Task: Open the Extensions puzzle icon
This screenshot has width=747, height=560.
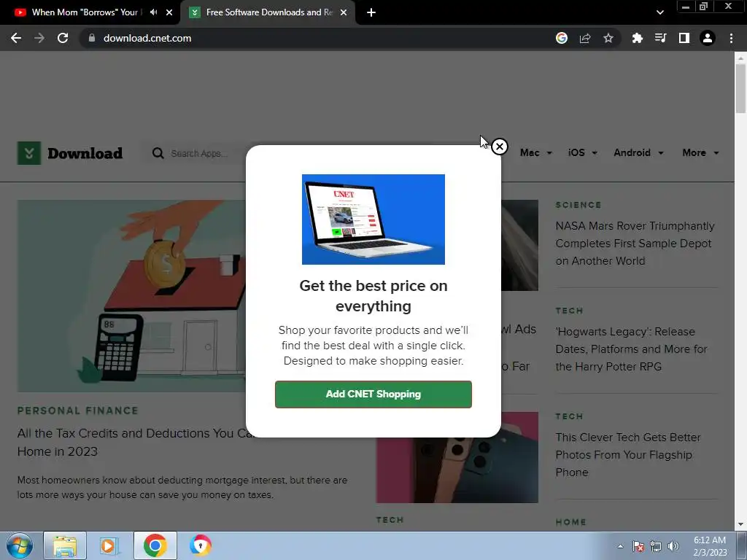Action: pos(638,38)
